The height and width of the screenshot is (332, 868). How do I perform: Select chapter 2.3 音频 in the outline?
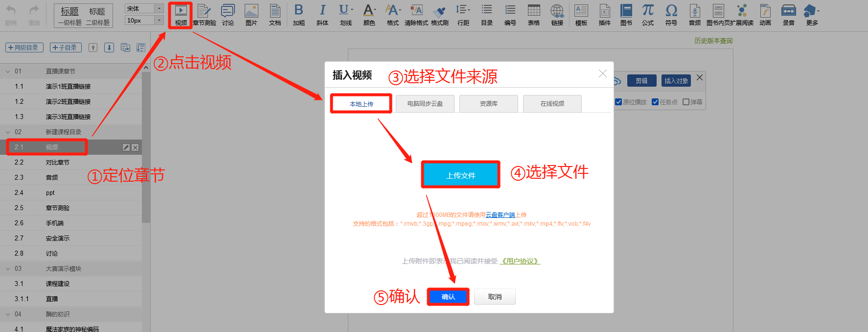pyautogui.click(x=52, y=178)
